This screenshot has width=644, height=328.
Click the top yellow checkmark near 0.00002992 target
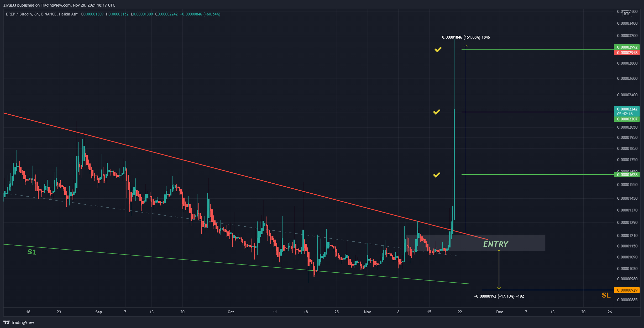[438, 49]
